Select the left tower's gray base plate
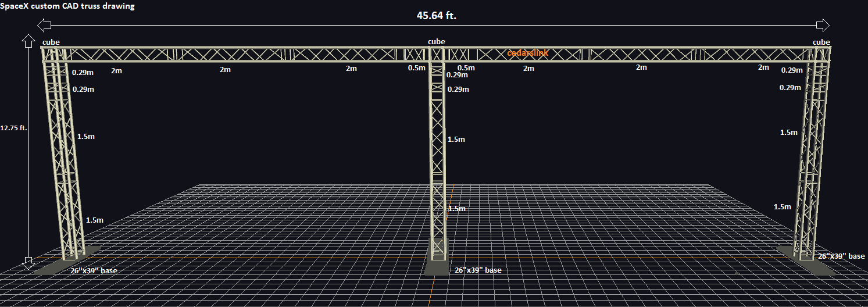The height and width of the screenshot is (307, 868). [67, 260]
